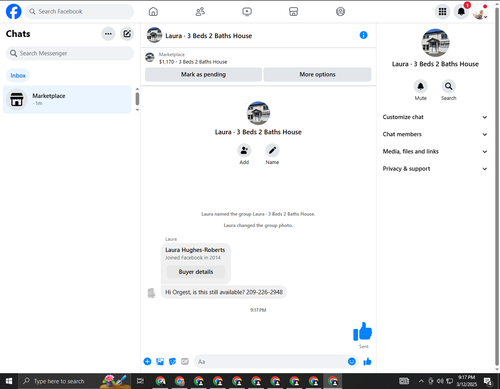Open the notifications bell icon
Viewport: 500px width, 389px height.
461,12
